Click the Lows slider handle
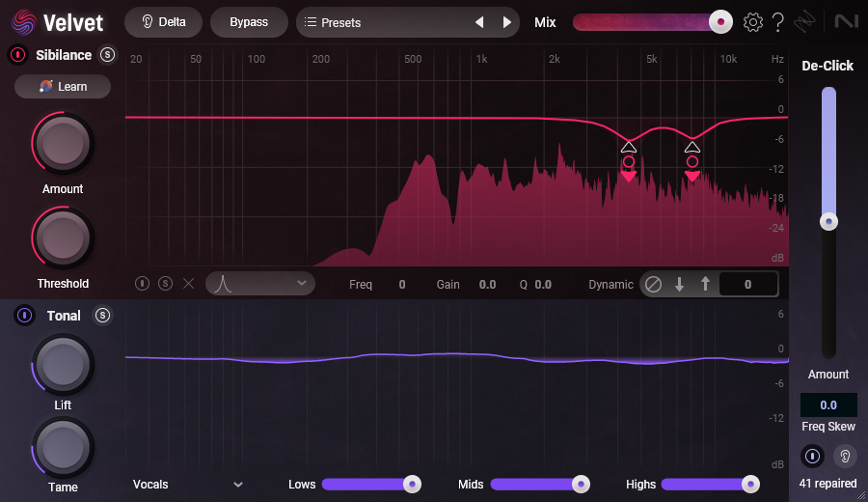 click(x=412, y=485)
